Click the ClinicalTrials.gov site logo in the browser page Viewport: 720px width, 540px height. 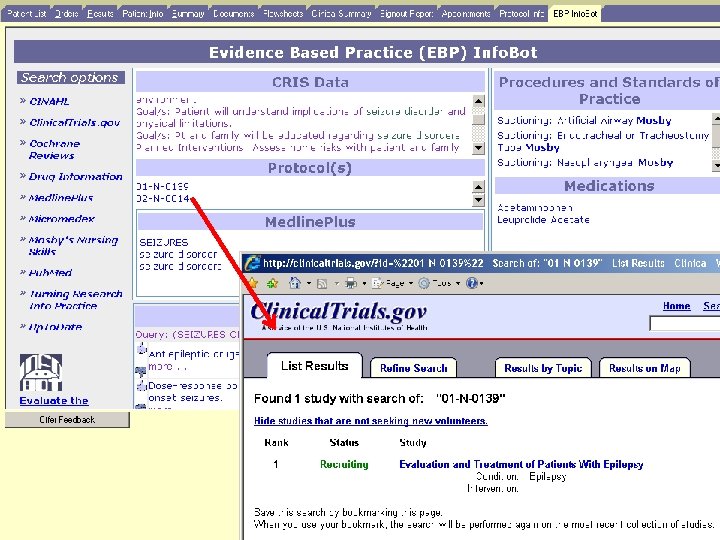339,313
